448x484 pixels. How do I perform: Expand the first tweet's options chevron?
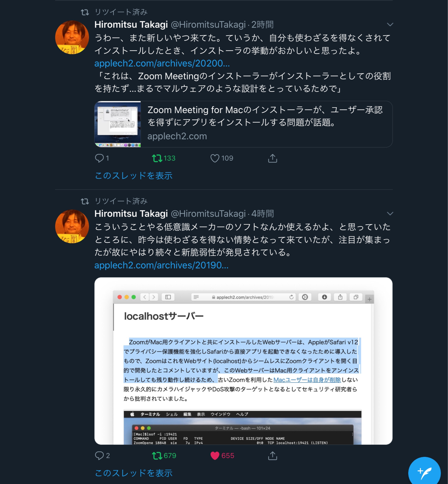coord(390,25)
